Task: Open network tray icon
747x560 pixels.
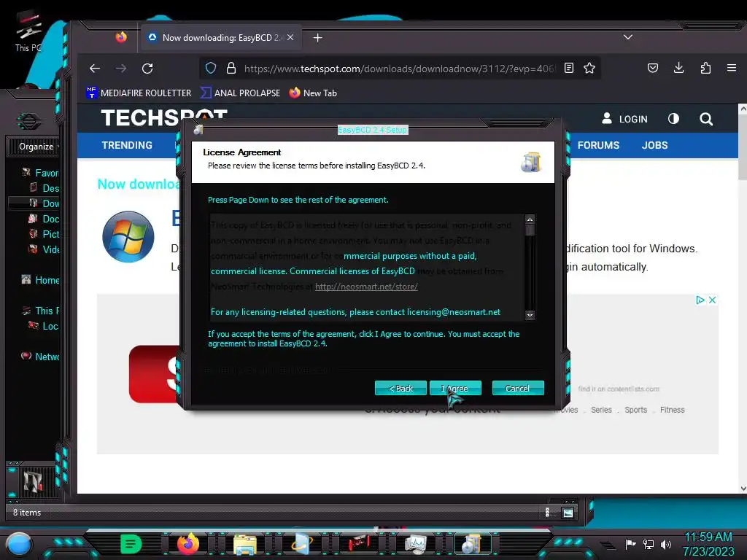Action: click(649, 544)
